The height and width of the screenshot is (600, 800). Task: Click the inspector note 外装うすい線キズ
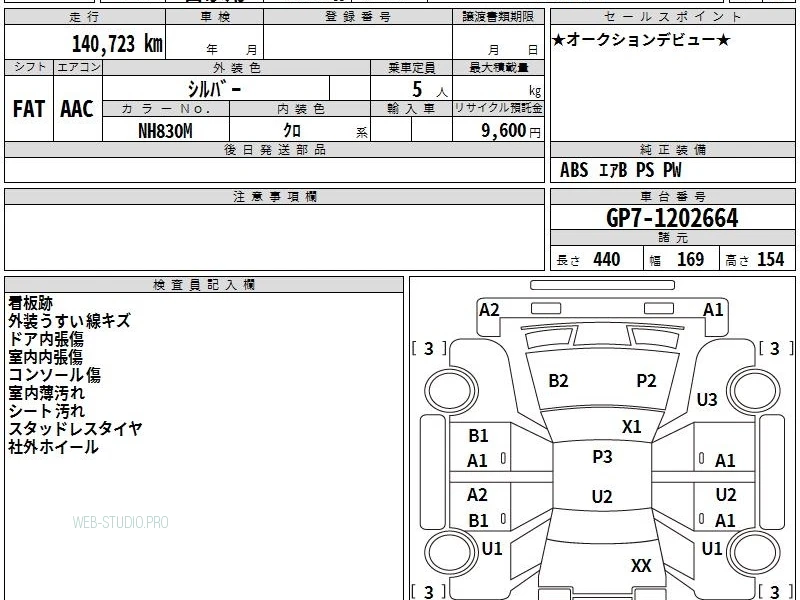click(x=69, y=321)
